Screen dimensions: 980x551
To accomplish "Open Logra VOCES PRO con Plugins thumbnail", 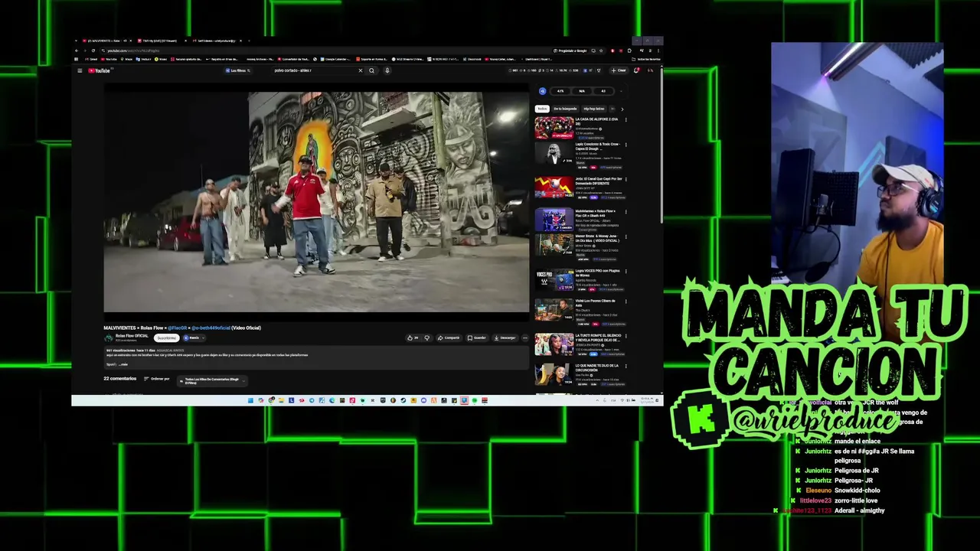I will [x=554, y=279].
